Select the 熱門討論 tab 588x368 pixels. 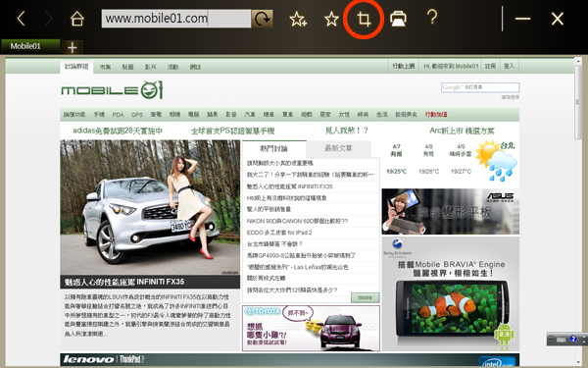[x=273, y=148]
